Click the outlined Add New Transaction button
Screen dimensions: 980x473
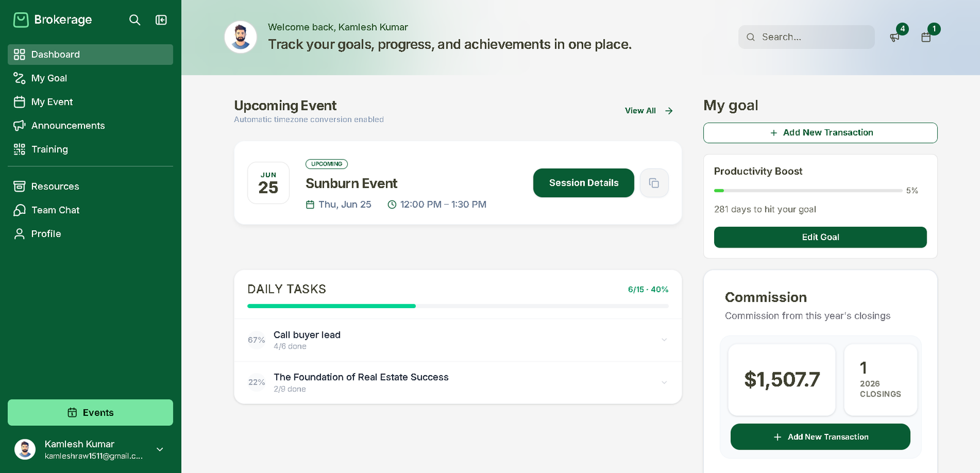coord(820,133)
